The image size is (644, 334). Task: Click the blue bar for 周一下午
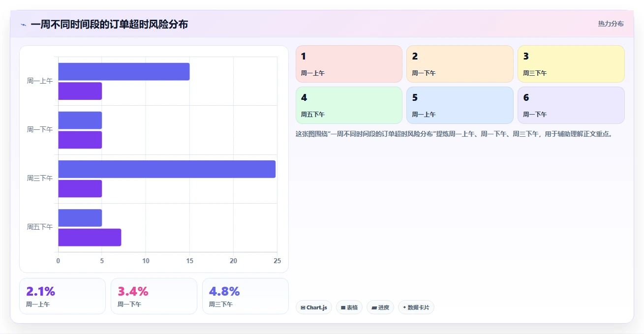point(80,121)
